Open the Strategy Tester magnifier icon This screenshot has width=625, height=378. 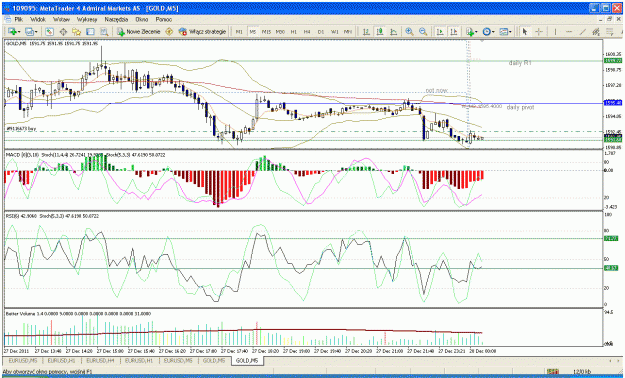(104, 32)
